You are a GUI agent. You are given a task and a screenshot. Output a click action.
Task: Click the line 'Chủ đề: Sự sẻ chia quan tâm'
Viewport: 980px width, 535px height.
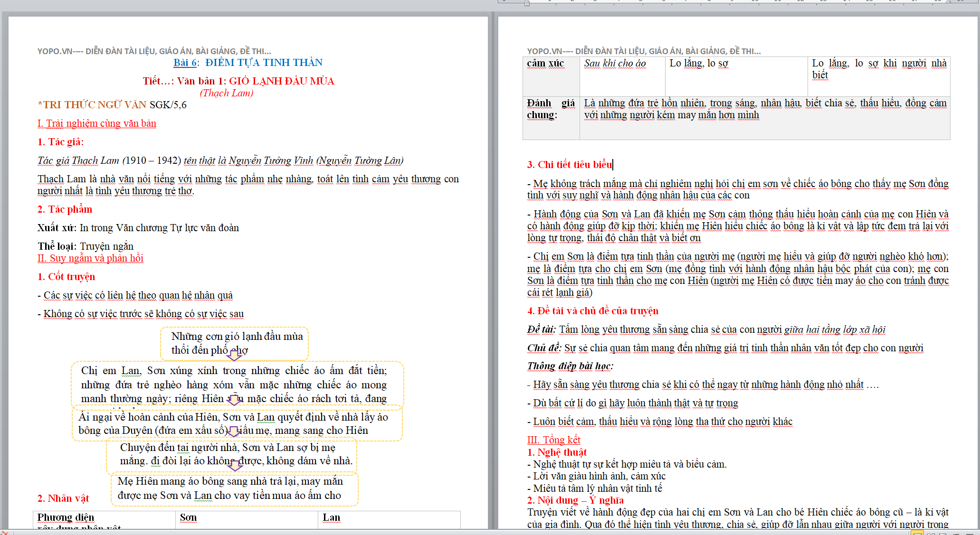tap(725, 348)
